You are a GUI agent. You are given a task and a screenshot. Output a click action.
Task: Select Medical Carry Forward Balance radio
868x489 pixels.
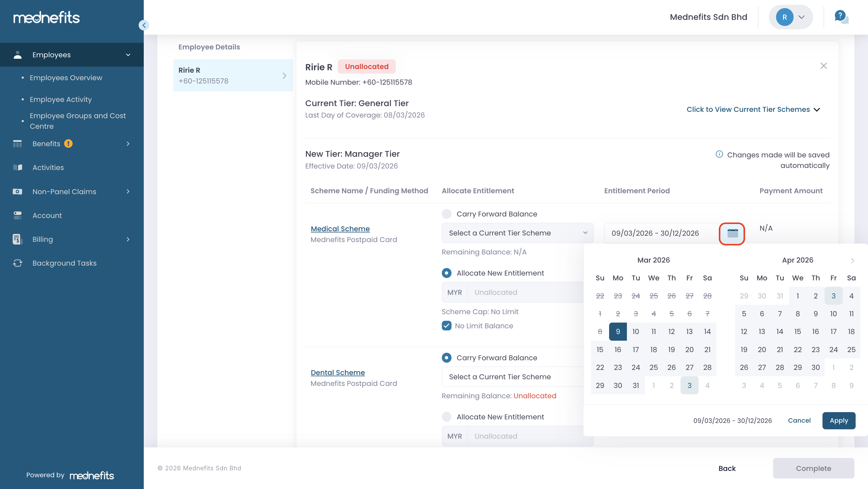pos(446,214)
